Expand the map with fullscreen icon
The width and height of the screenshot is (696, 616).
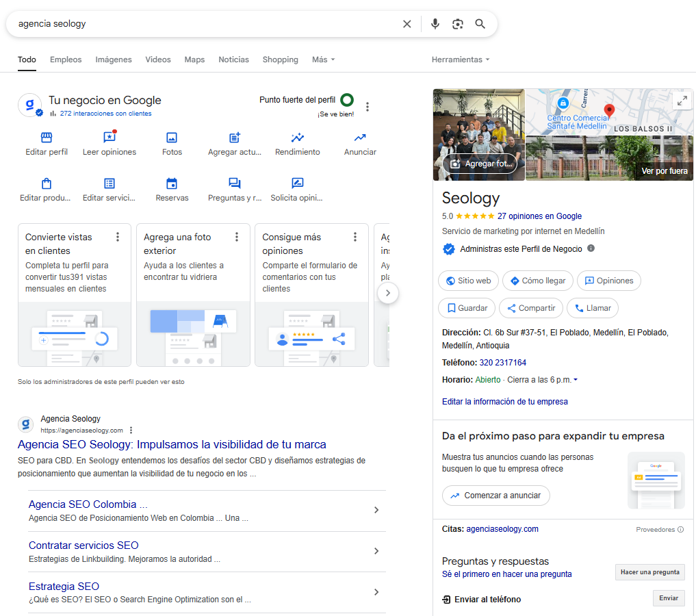[682, 101]
